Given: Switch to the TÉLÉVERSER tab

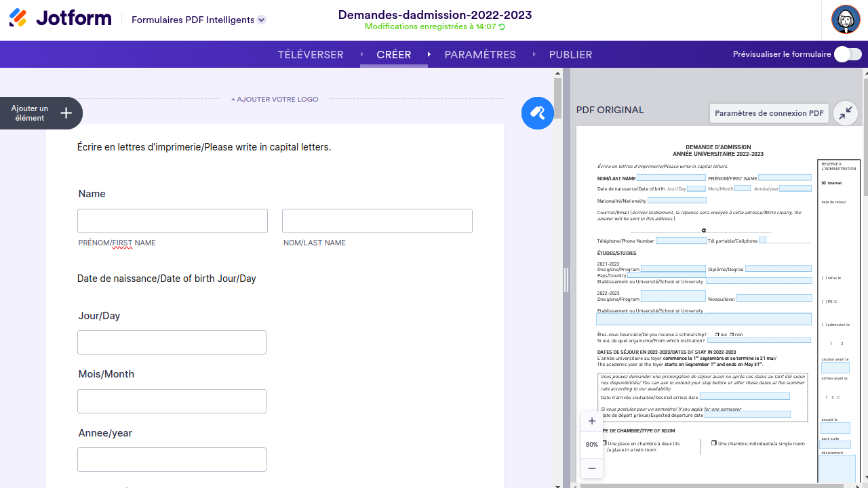Looking at the screenshot, I should [x=311, y=54].
